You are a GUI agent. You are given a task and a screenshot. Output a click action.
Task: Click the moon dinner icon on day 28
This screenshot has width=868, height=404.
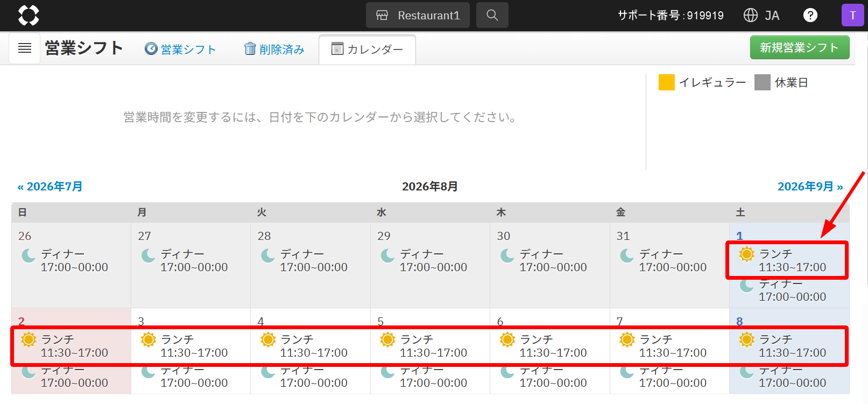pos(267,256)
